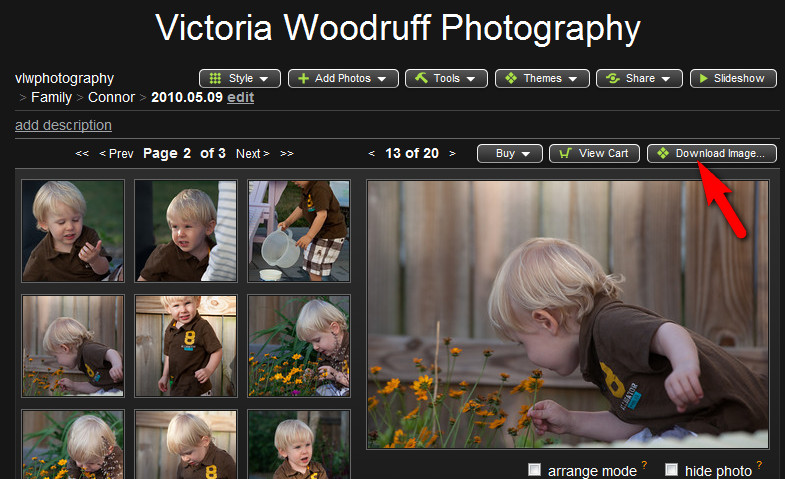This screenshot has width=785, height=479.
Task: Open the Add Photos dropdown
Action: click(343, 79)
